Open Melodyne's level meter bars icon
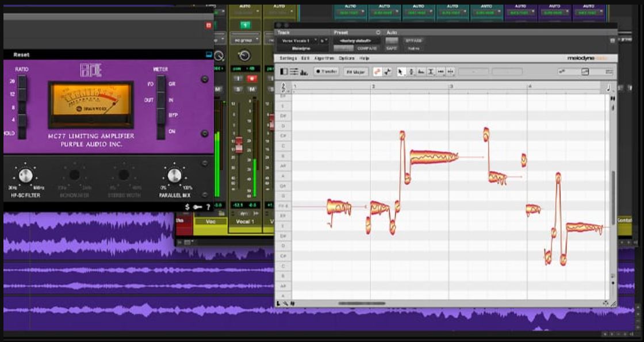This screenshot has height=342, width=644. pyautogui.click(x=304, y=72)
